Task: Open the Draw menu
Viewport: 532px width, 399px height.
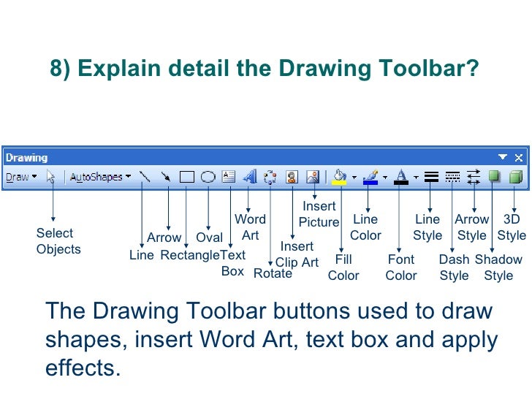Action: (x=21, y=177)
